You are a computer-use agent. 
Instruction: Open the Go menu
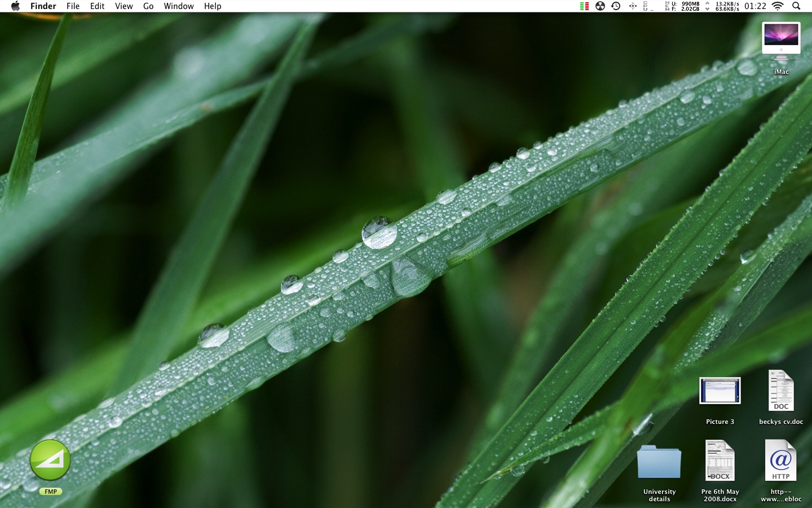coord(148,6)
